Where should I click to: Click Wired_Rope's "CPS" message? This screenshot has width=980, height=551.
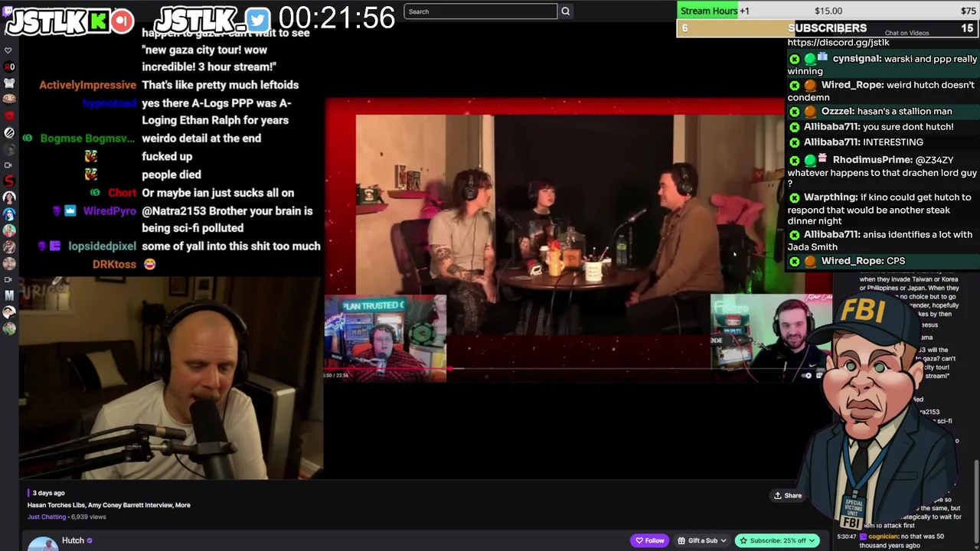point(896,261)
